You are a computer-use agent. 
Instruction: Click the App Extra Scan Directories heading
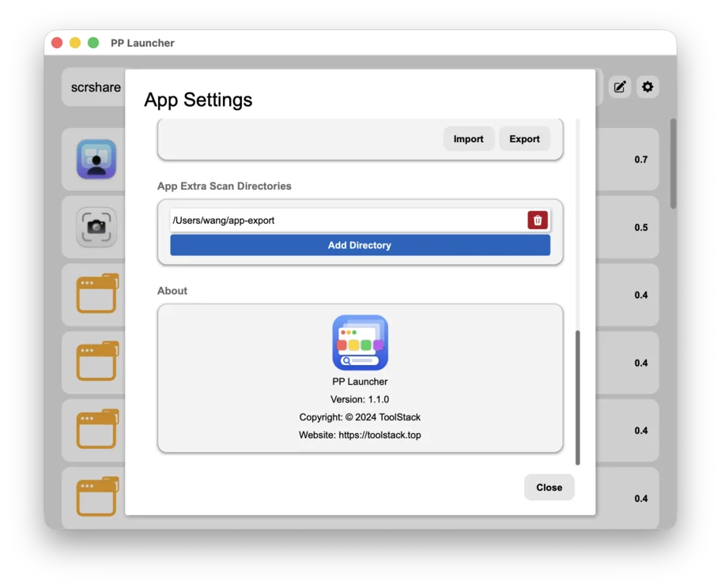coord(225,187)
